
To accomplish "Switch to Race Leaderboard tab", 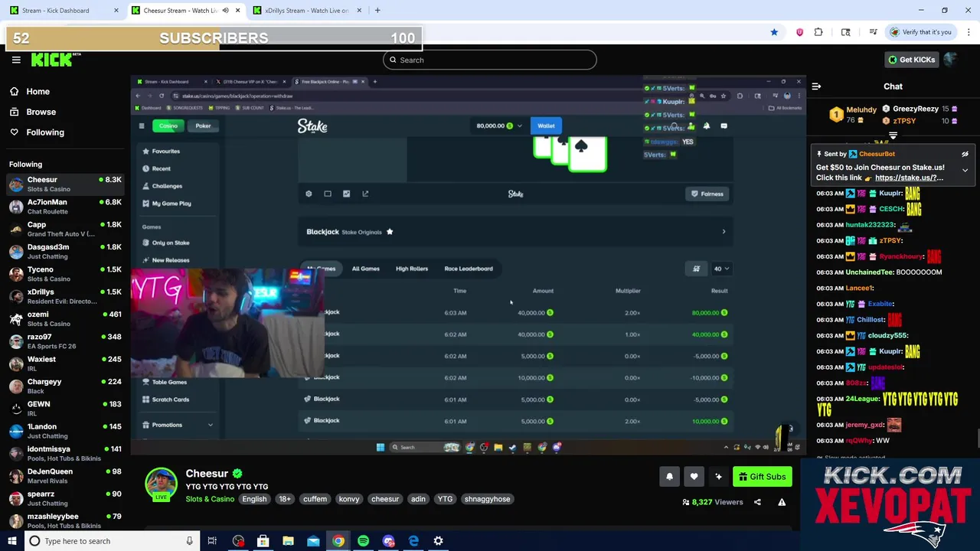I will click(x=469, y=269).
